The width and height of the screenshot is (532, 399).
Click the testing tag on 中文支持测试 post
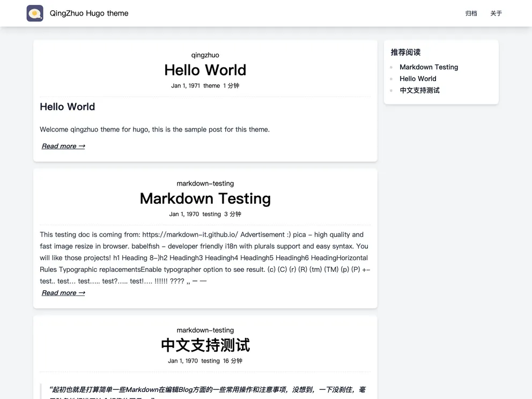[x=210, y=361]
